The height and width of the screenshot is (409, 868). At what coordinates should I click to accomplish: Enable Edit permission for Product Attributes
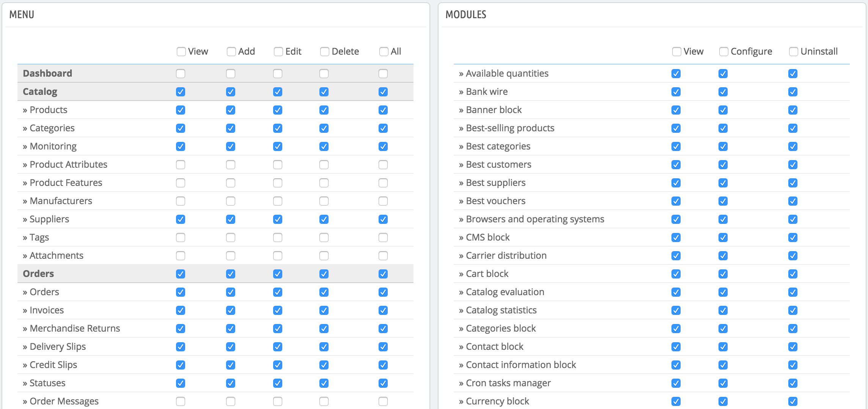278,165
